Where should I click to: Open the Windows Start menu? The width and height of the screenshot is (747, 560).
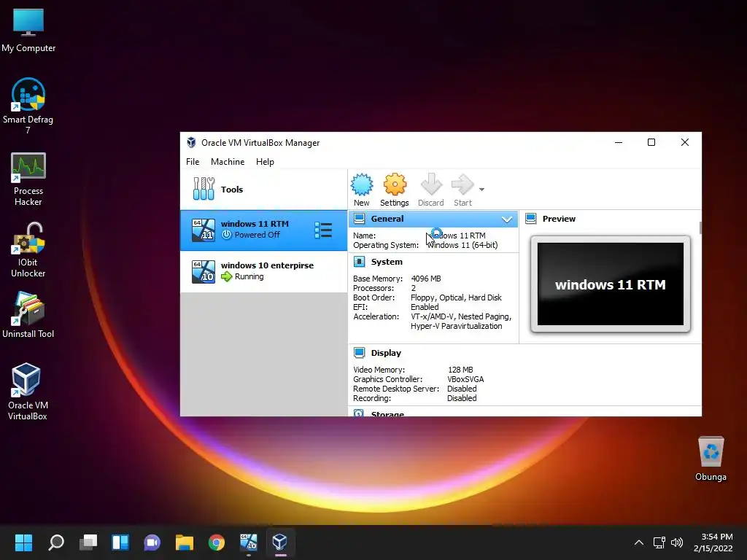(23, 542)
